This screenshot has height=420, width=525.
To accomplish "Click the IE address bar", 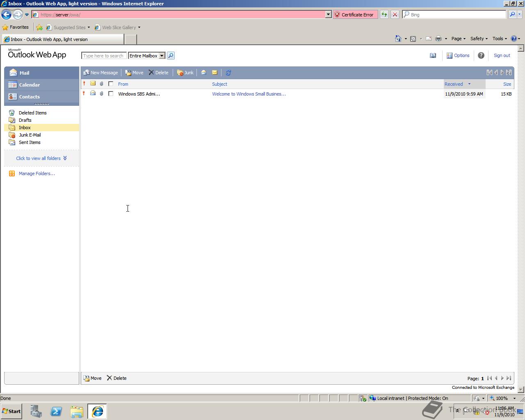I will point(179,14).
